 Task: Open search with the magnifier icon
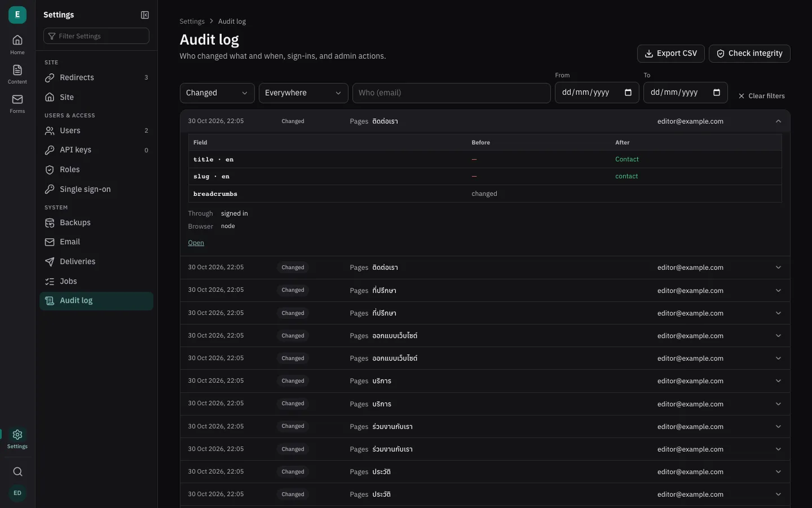(17, 472)
